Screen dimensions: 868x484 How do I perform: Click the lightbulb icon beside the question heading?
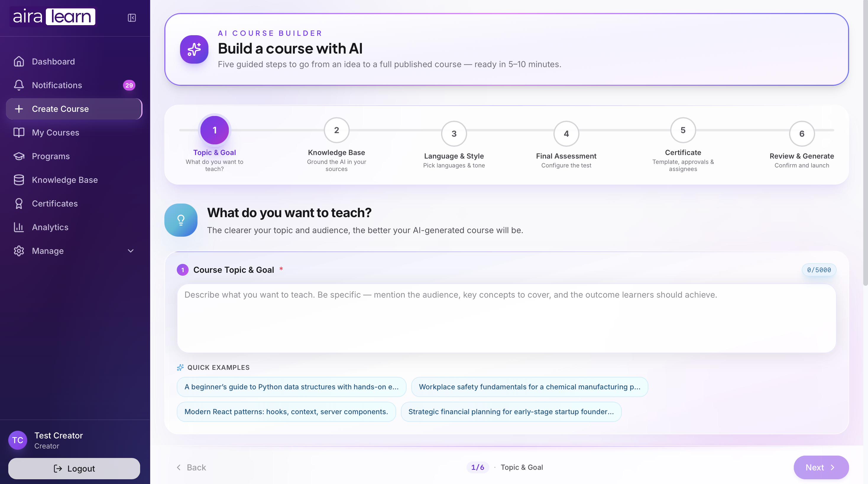click(181, 220)
